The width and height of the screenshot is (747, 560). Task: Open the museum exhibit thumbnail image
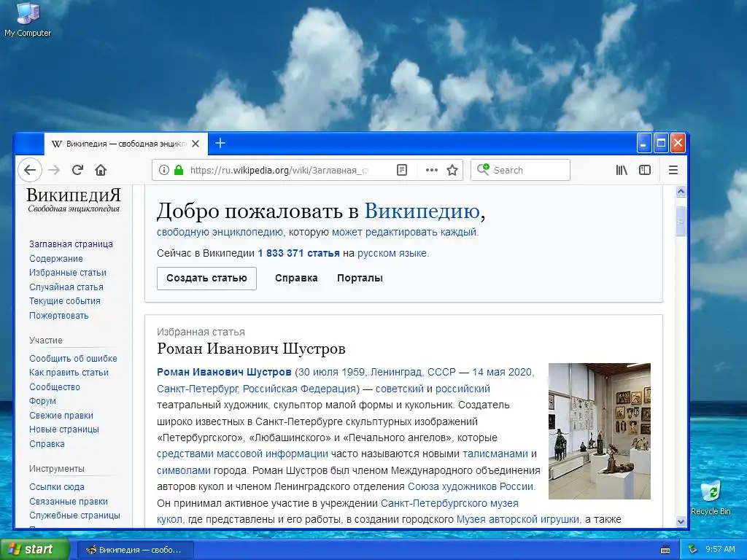[x=600, y=431]
